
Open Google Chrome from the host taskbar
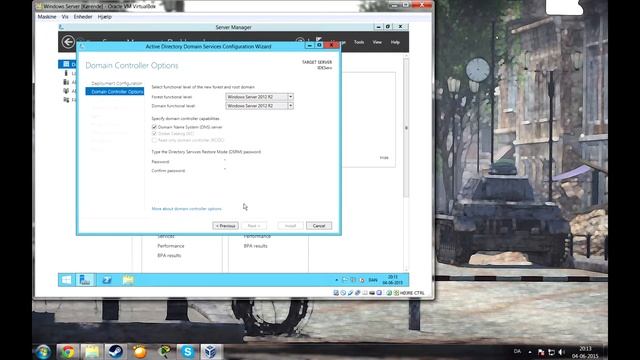68,352
